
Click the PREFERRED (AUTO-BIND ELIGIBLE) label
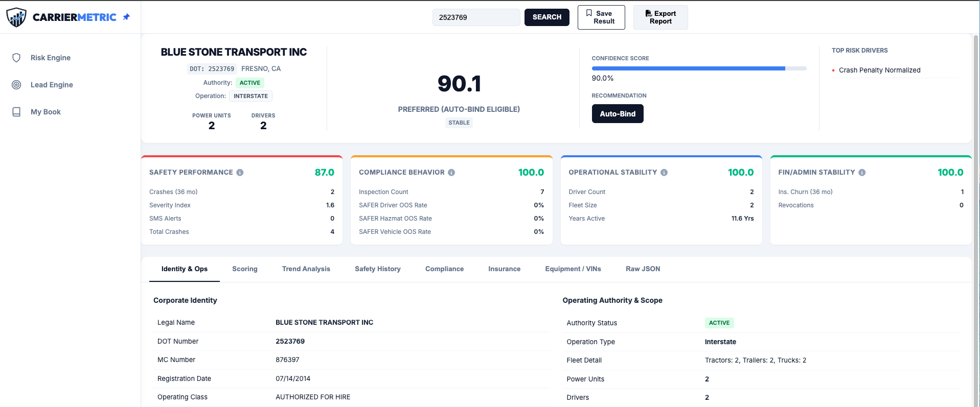(x=459, y=109)
